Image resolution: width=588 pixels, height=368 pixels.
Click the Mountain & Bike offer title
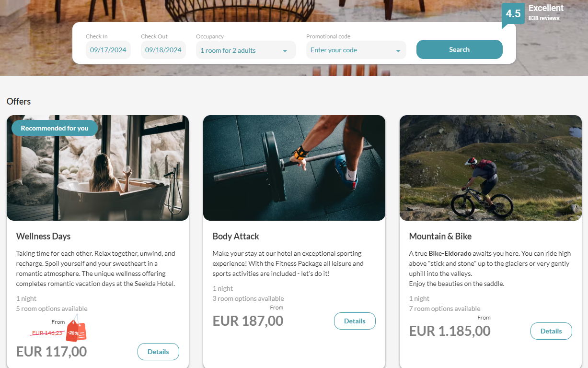point(440,236)
